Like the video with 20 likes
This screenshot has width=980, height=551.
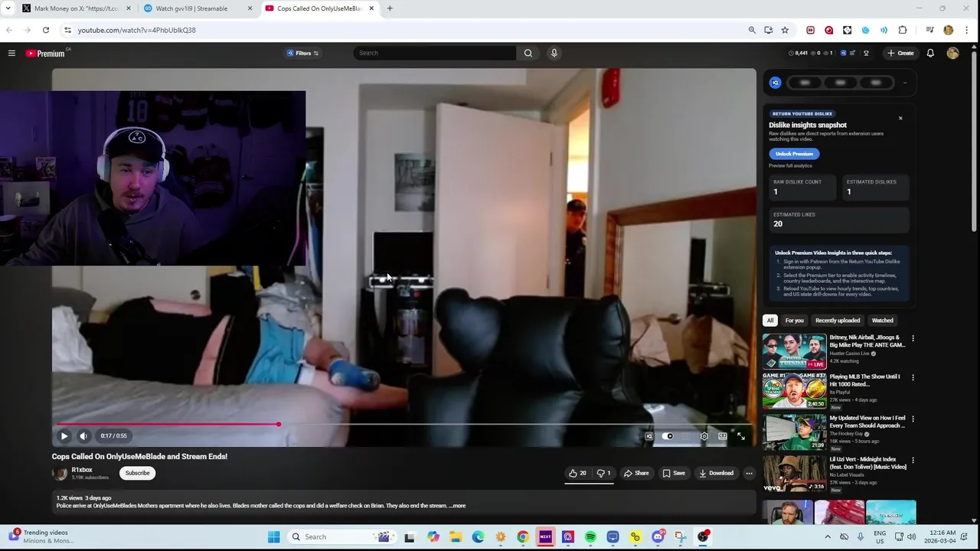click(577, 473)
